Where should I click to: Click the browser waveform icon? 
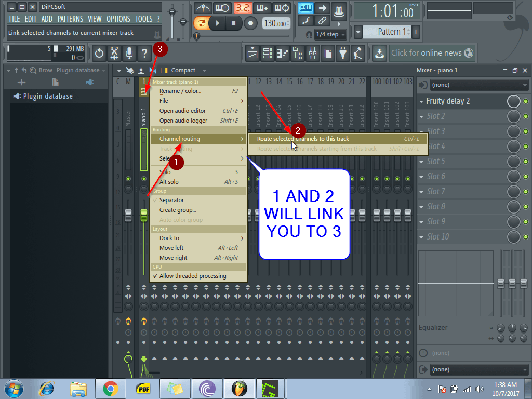22,82
